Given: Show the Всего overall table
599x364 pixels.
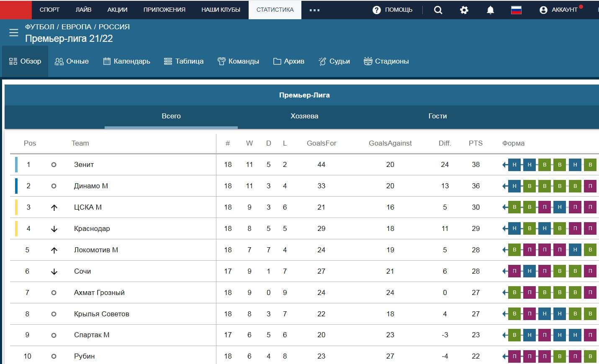Looking at the screenshot, I should (x=171, y=116).
